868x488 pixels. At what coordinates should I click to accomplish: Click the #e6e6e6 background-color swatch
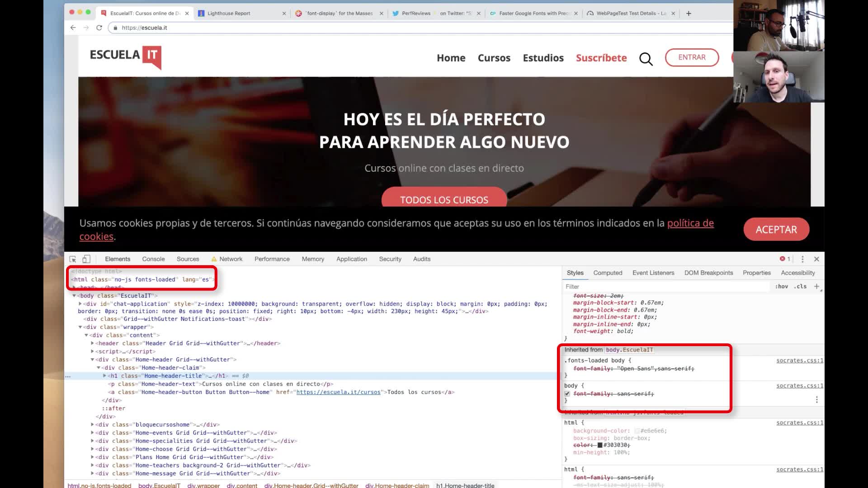pos(637,431)
